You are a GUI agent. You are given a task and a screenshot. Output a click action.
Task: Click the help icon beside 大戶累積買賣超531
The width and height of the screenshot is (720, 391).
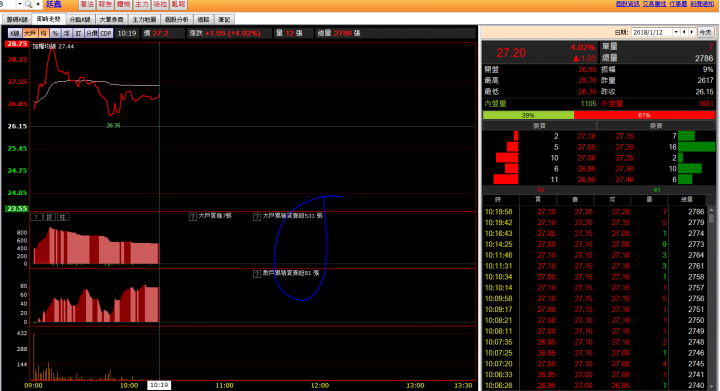click(257, 216)
